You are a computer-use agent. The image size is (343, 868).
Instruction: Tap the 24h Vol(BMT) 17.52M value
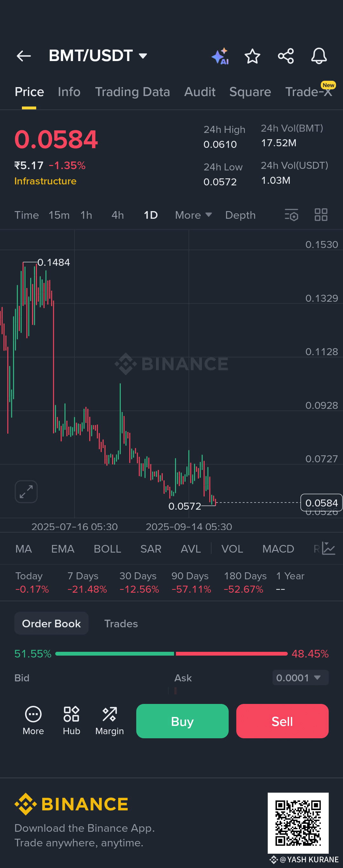point(279,143)
